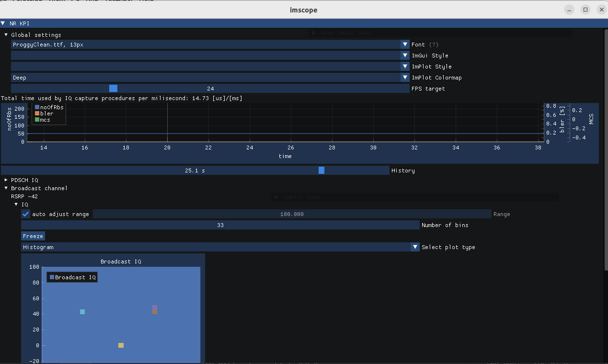Click History slider handle
The width and height of the screenshot is (608, 364).
tap(321, 171)
